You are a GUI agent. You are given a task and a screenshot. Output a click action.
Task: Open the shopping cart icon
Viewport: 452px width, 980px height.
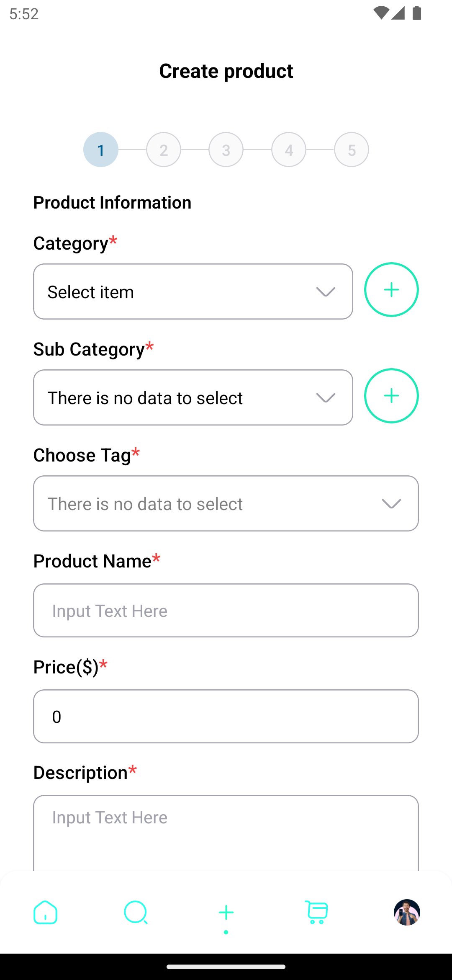click(x=317, y=912)
